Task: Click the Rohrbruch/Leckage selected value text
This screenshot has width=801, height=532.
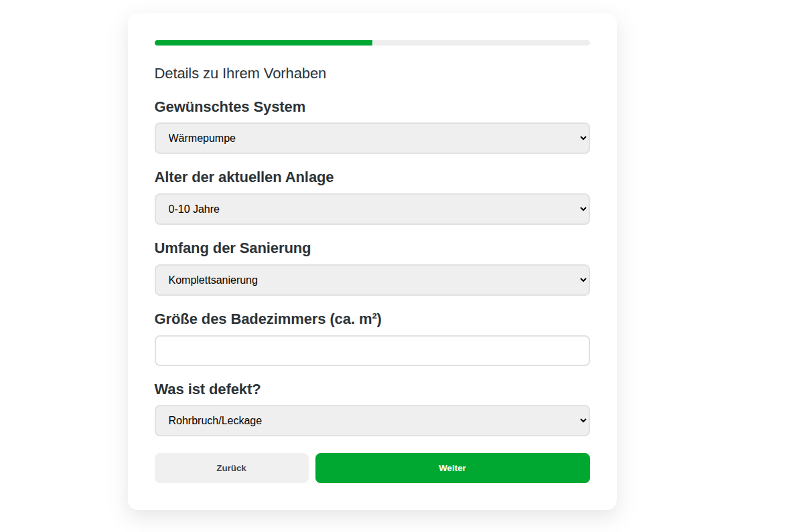Action: (215, 421)
